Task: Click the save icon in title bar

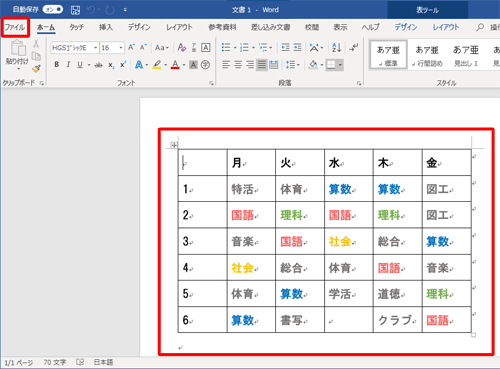Action: [75, 10]
